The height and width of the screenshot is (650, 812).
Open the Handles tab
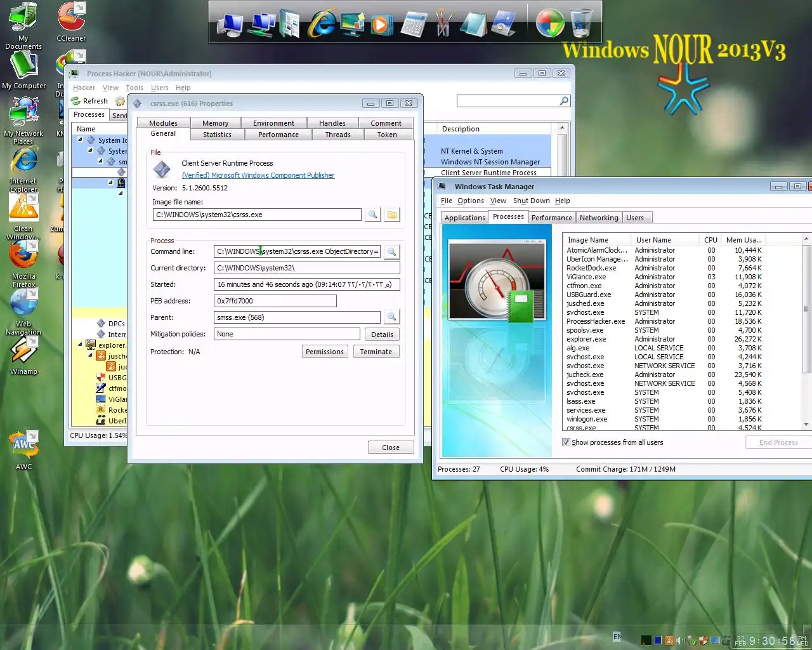click(332, 123)
